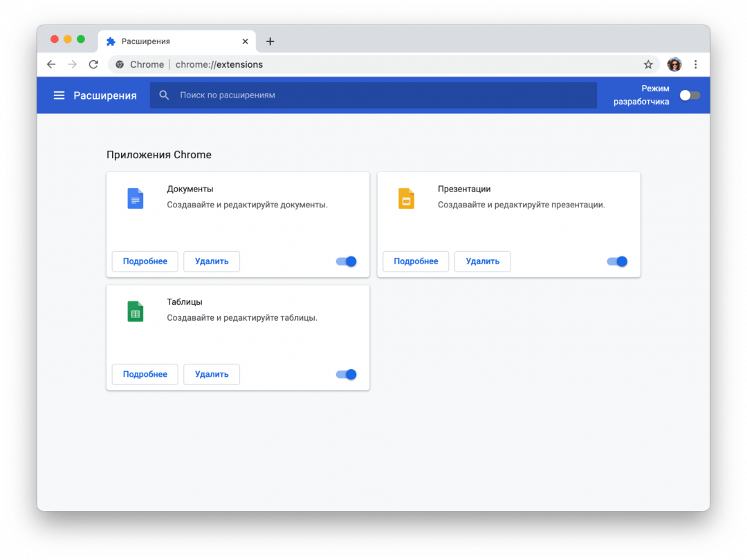Screen dimensions: 747x560
Task: Click Удалить for Презентации
Action: pos(482,261)
